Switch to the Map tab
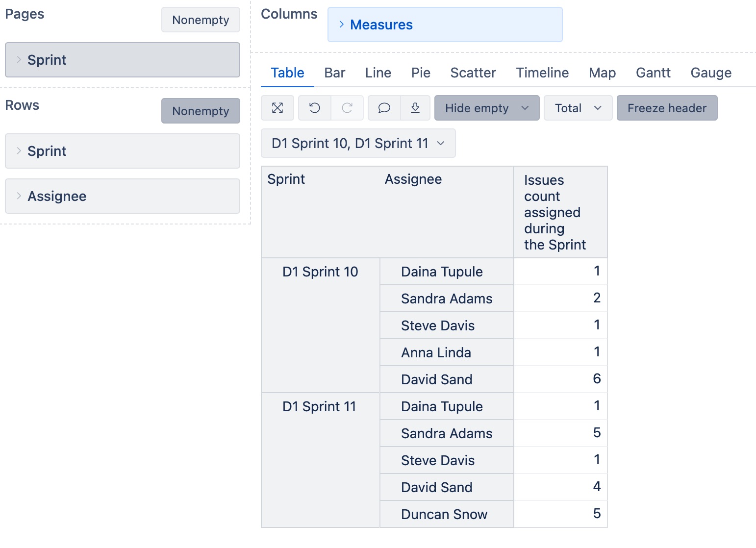The image size is (756, 548). tap(602, 73)
